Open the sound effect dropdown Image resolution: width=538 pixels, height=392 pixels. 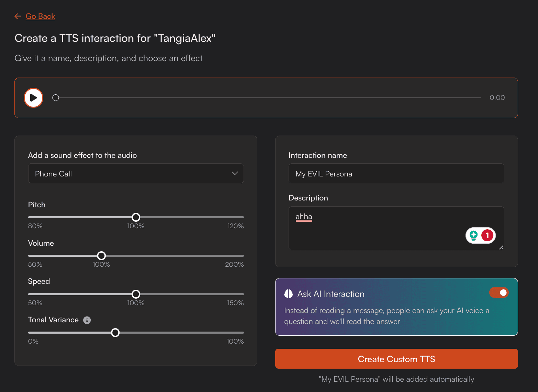coord(136,174)
